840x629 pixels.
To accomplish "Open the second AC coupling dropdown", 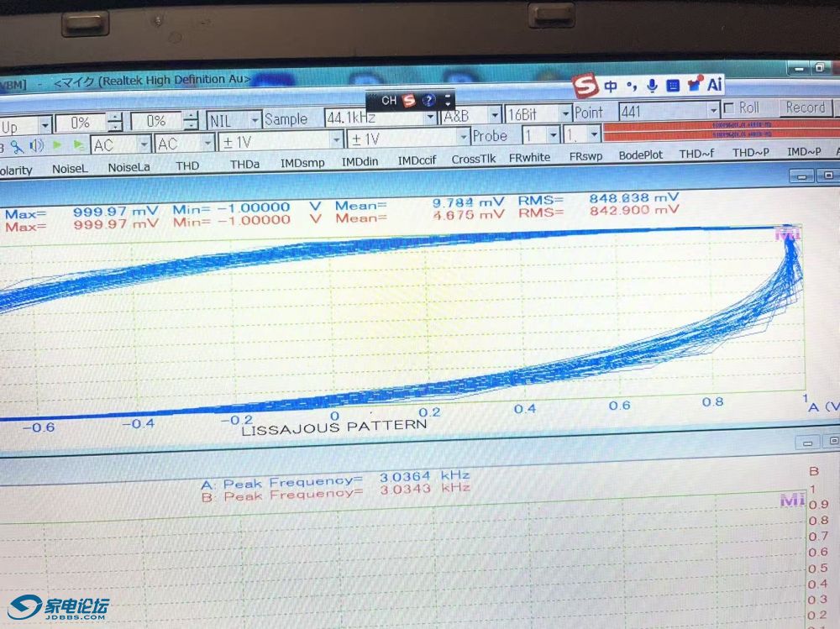I will pos(207,143).
